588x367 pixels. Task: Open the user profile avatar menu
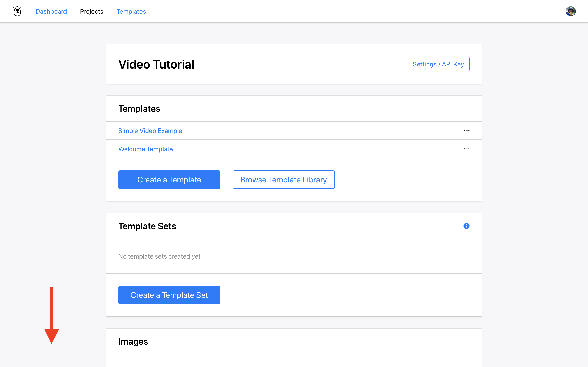pyautogui.click(x=570, y=11)
